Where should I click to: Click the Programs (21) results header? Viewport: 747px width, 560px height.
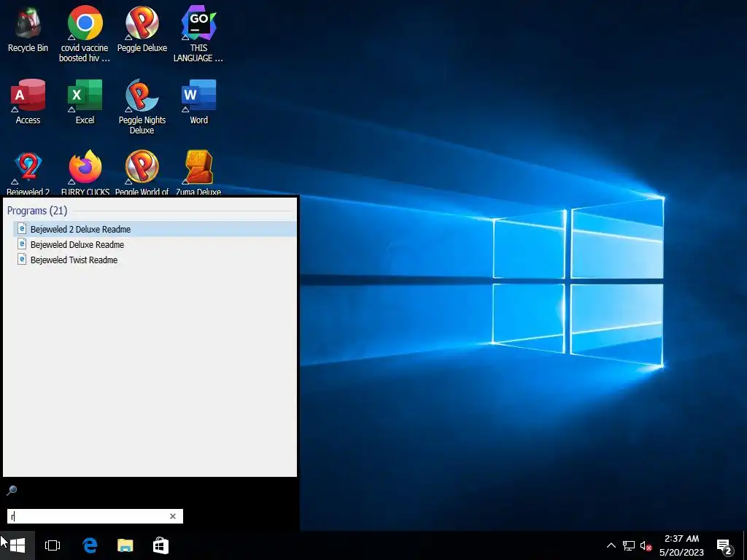point(37,211)
